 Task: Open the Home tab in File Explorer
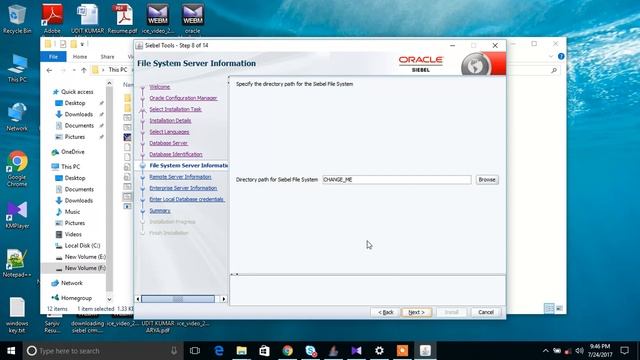(80, 57)
